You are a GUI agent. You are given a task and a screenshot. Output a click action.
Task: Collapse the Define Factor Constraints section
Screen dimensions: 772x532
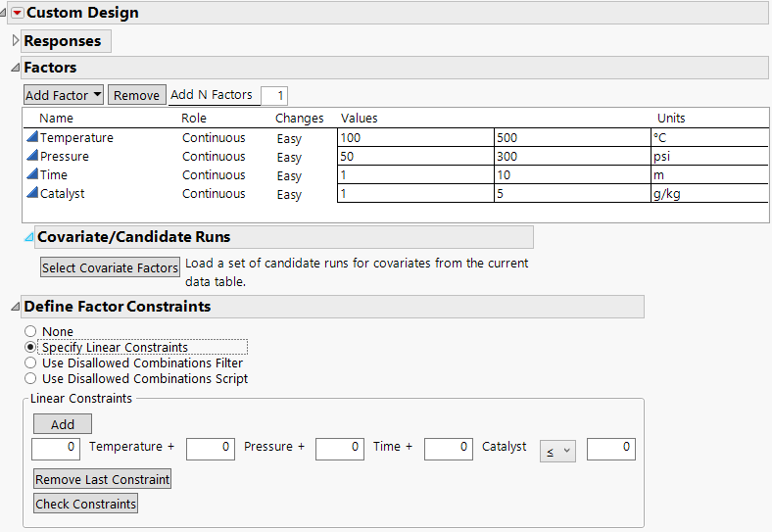tap(15, 308)
